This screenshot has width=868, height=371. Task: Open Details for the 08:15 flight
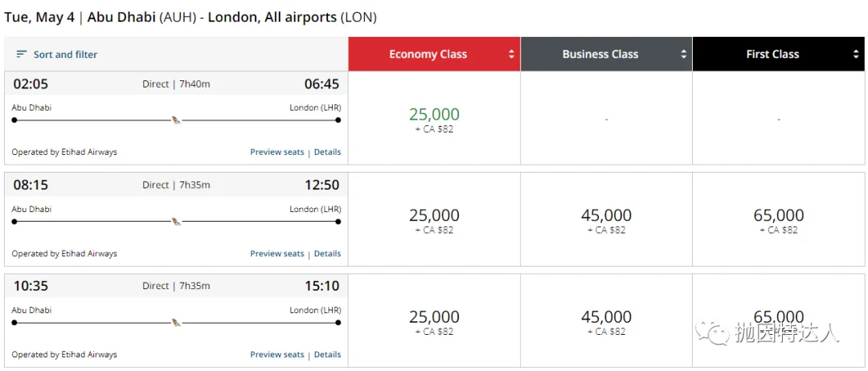pos(327,254)
